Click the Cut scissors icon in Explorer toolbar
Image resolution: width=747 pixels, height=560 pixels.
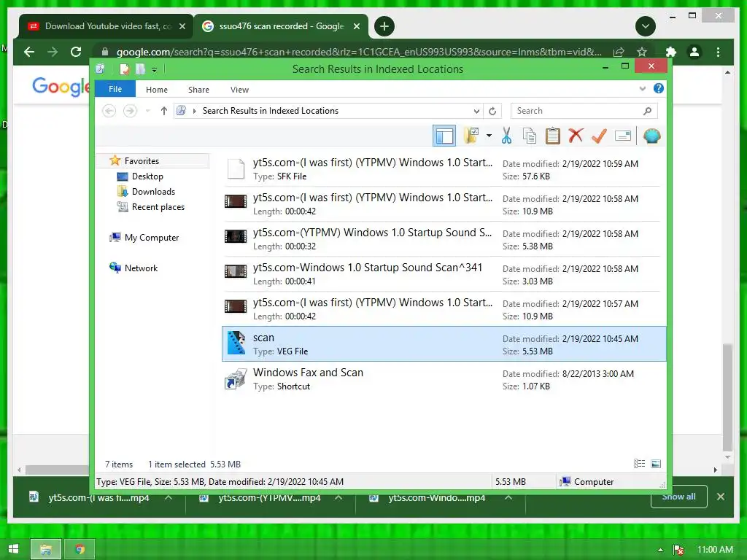tap(506, 136)
